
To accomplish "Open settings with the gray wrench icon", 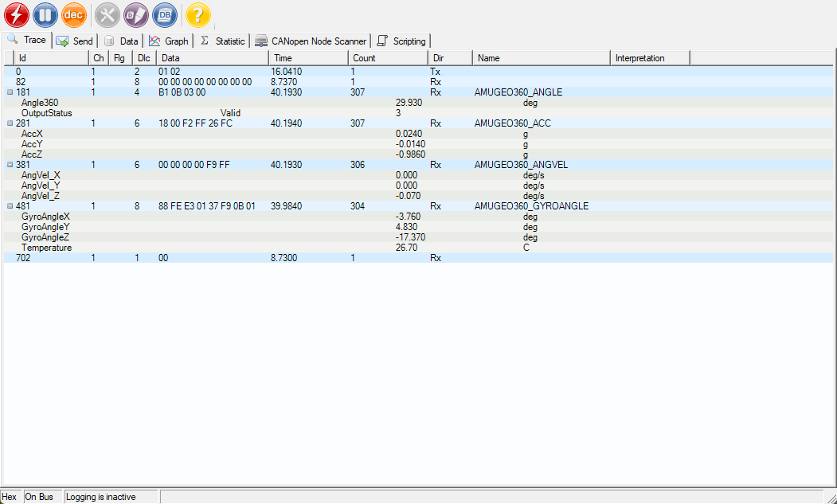I will click(108, 15).
